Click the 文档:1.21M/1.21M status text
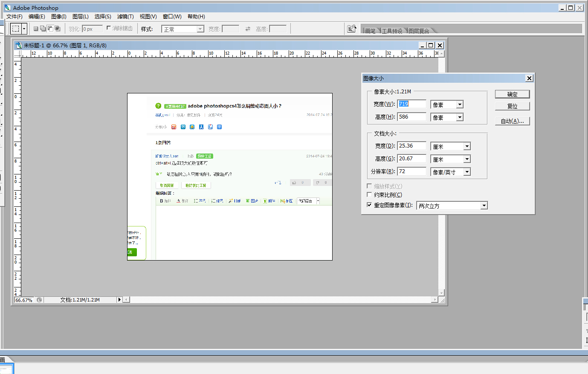This screenshot has height=374, width=588. (x=80, y=300)
